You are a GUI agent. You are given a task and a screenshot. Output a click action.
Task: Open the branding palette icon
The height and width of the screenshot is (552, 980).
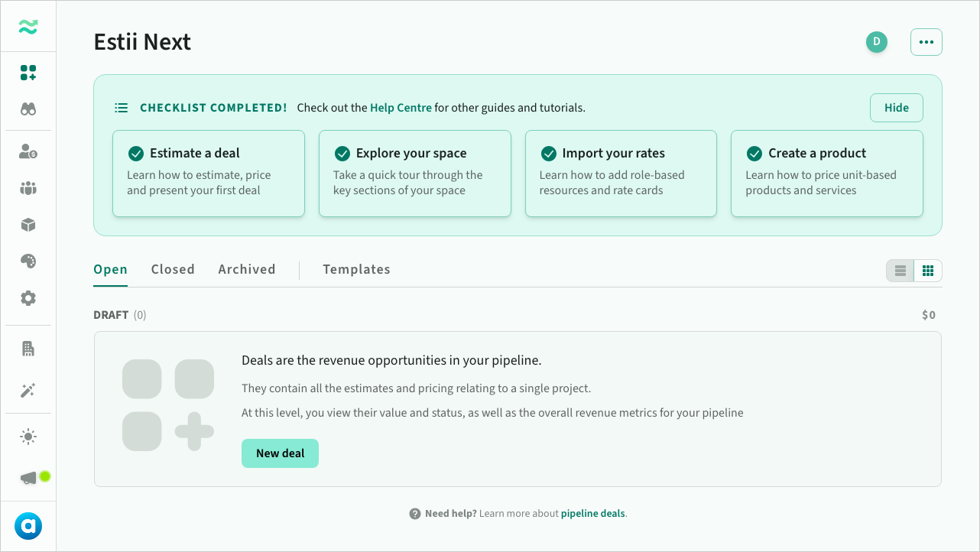coord(28,261)
